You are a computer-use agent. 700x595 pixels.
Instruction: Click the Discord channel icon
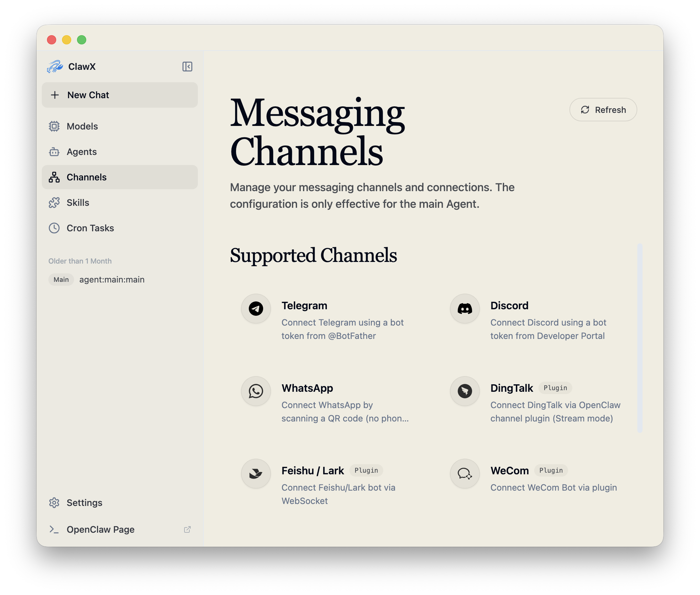pos(464,308)
